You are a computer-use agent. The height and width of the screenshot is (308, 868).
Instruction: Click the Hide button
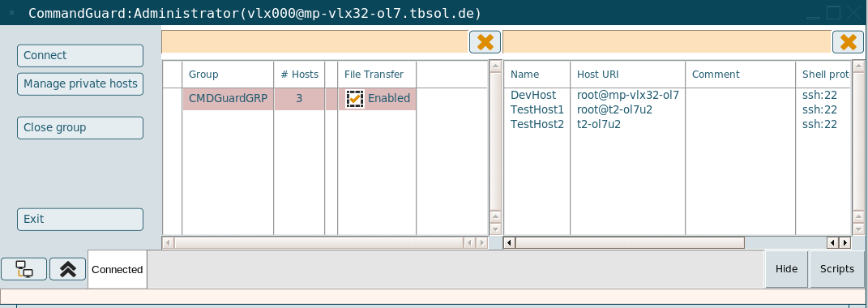pos(787,268)
